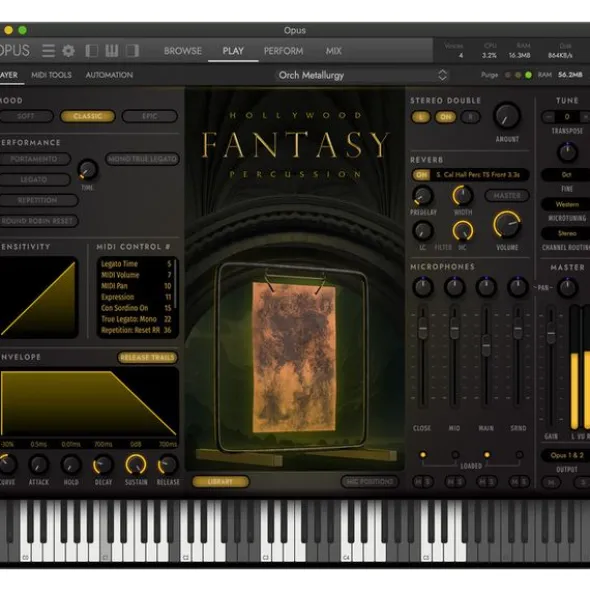
Task: Click the reverb Master button
Action: point(507,195)
